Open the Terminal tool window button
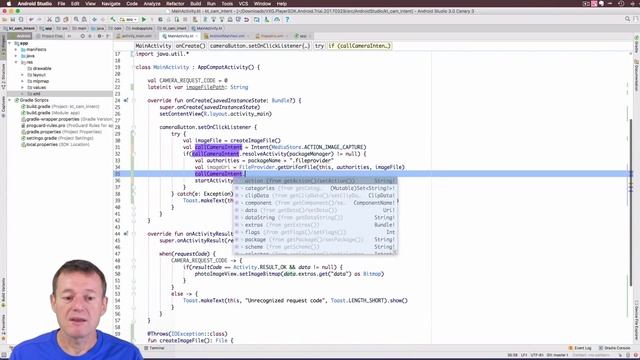This screenshot has height=360, width=640. tap(155, 348)
